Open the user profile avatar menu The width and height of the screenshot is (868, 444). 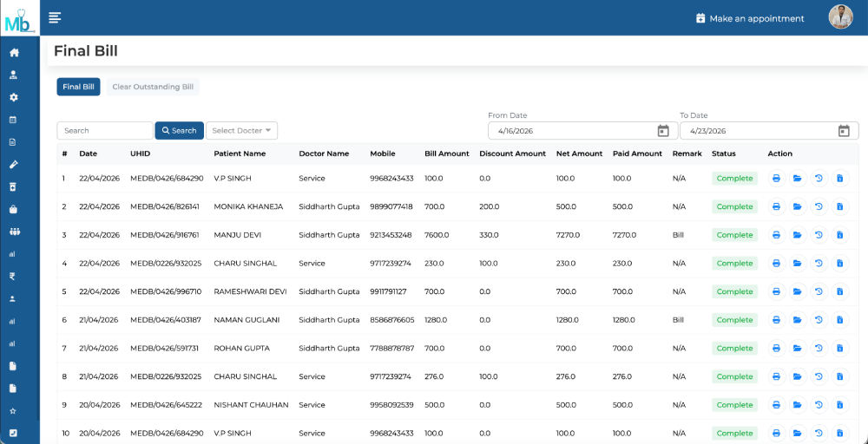pyautogui.click(x=840, y=17)
